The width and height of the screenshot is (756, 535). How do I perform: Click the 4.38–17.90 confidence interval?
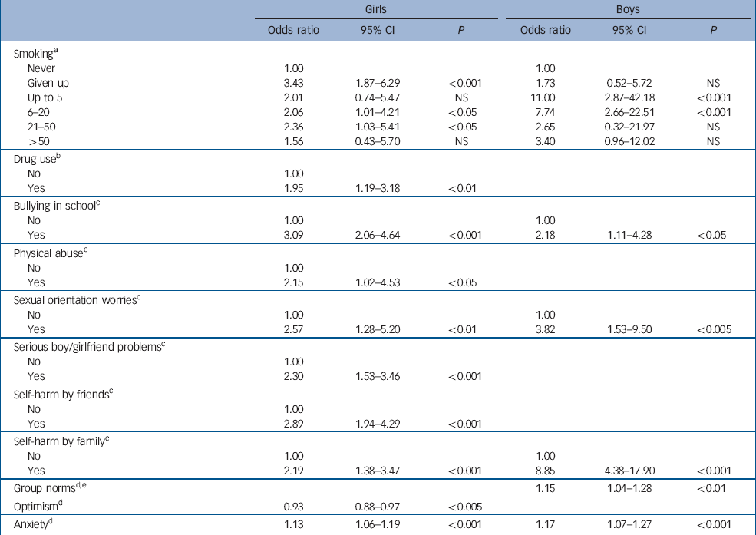tap(632, 471)
